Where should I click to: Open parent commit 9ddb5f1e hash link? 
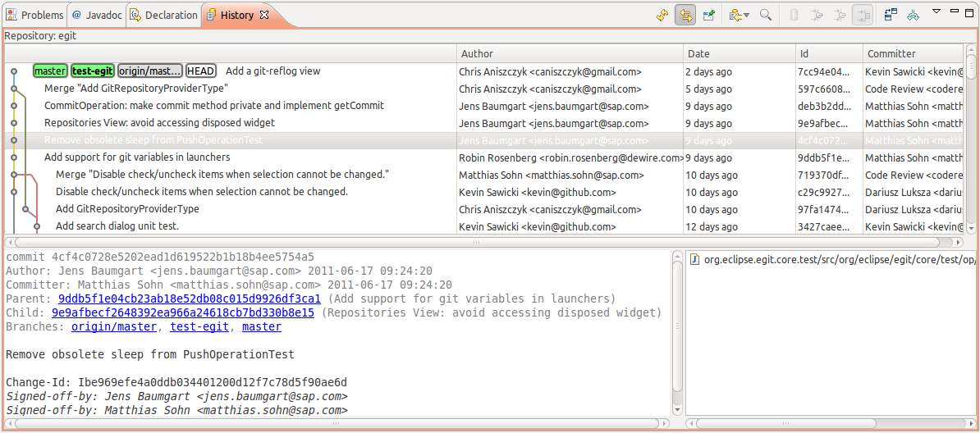pos(189,299)
